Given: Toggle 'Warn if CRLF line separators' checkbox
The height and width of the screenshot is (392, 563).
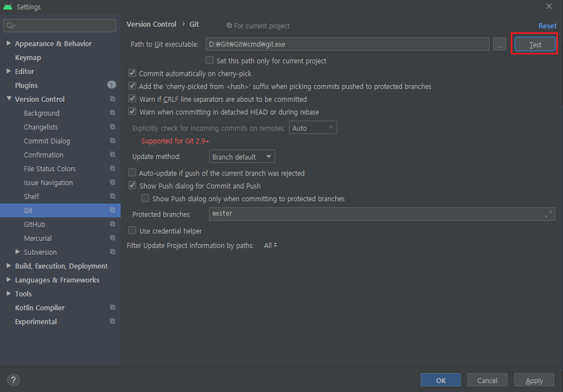Looking at the screenshot, I should point(132,98).
